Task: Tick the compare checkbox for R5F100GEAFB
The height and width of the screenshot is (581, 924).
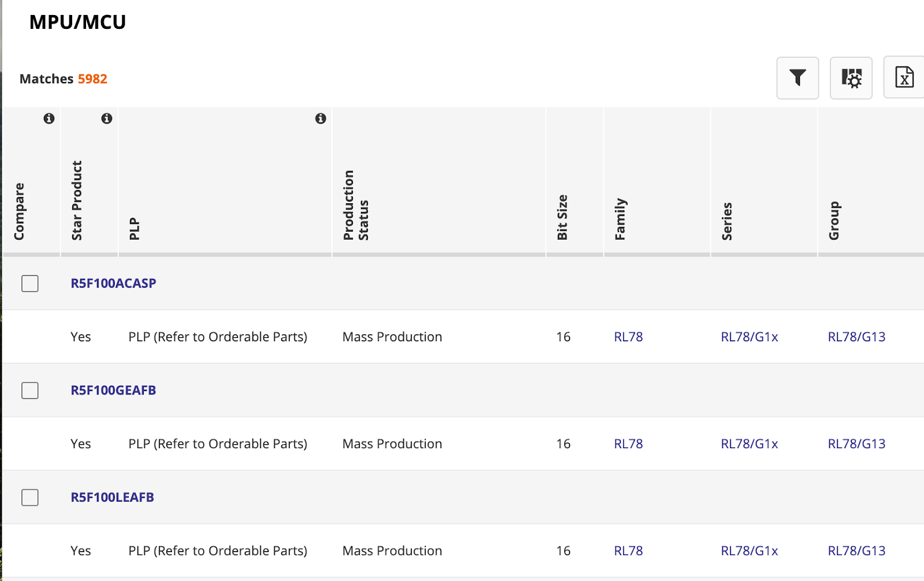Action: click(x=30, y=390)
